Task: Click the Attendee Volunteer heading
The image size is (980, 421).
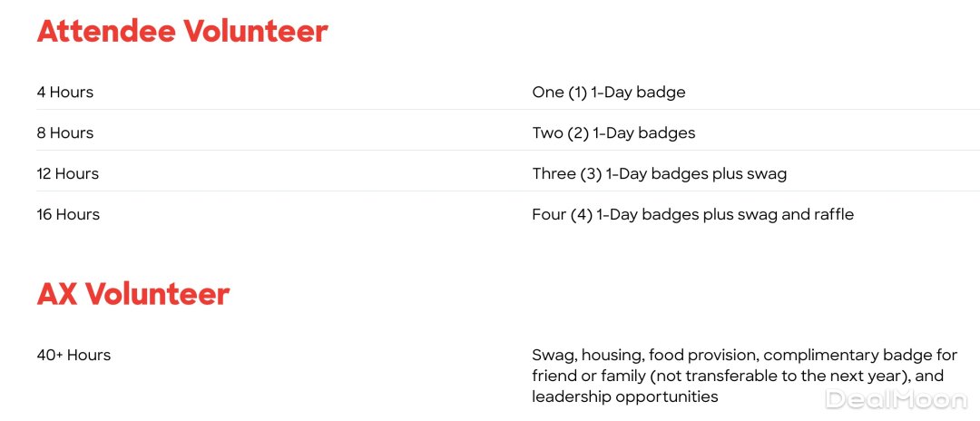Action: click(x=181, y=32)
